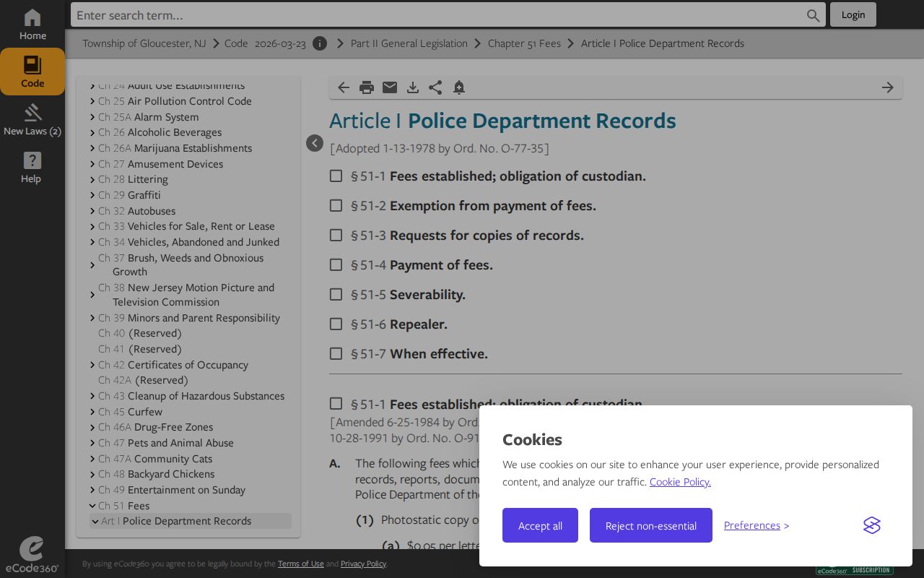Image resolution: width=924 pixels, height=578 pixels.
Task: Open the Cookie Policy link
Action: pyautogui.click(x=680, y=482)
